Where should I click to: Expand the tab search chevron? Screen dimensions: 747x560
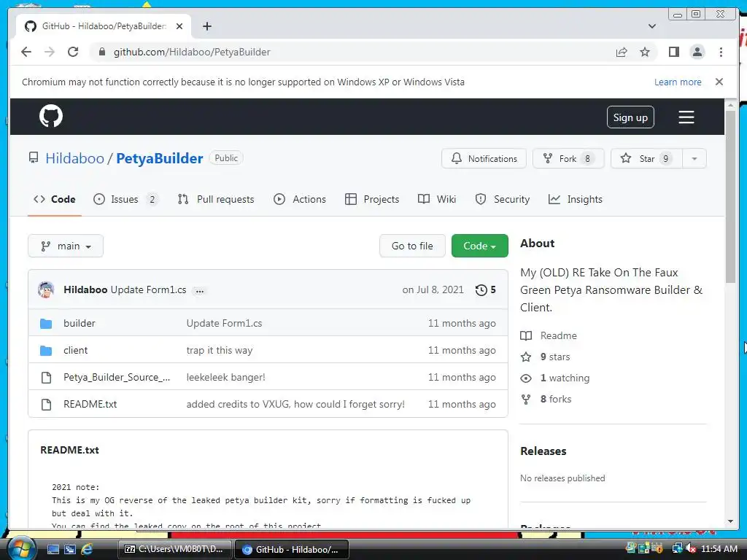[652, 26]
